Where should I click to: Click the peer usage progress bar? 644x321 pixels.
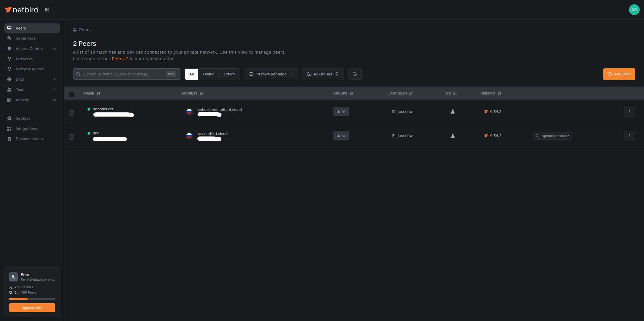(x=32, y=299)
